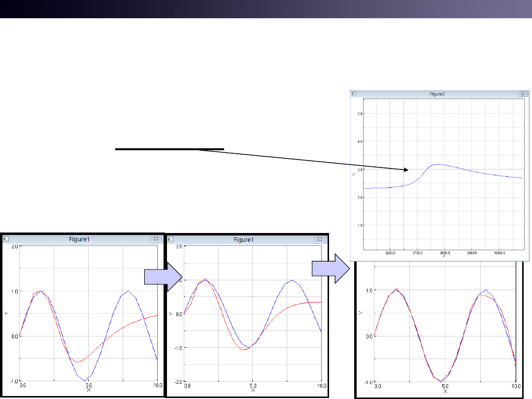532x399 pixels.
Task: Click the left Figure1 window's title icon
Action: coord(5,239)
